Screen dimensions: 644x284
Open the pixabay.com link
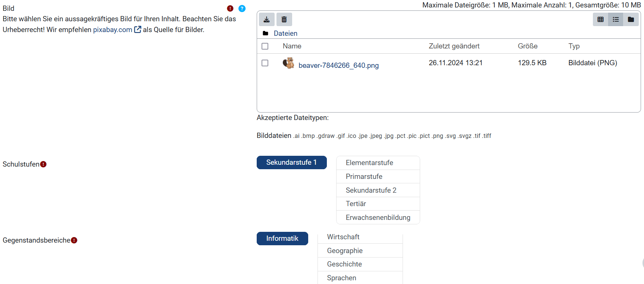coord(112,30)
